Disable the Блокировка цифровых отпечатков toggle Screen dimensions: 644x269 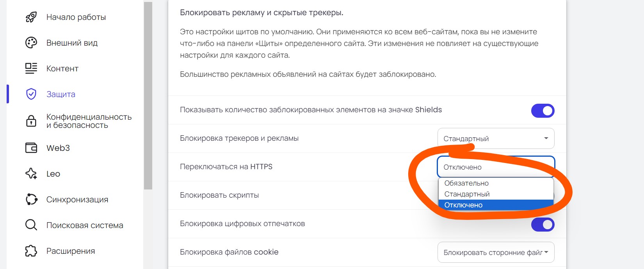[543, 225]
